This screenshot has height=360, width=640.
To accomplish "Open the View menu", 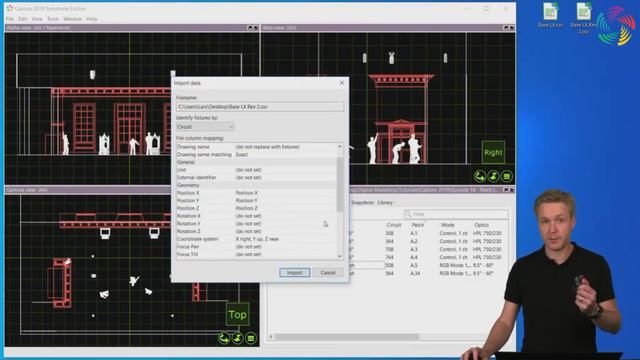I will 37,19.
